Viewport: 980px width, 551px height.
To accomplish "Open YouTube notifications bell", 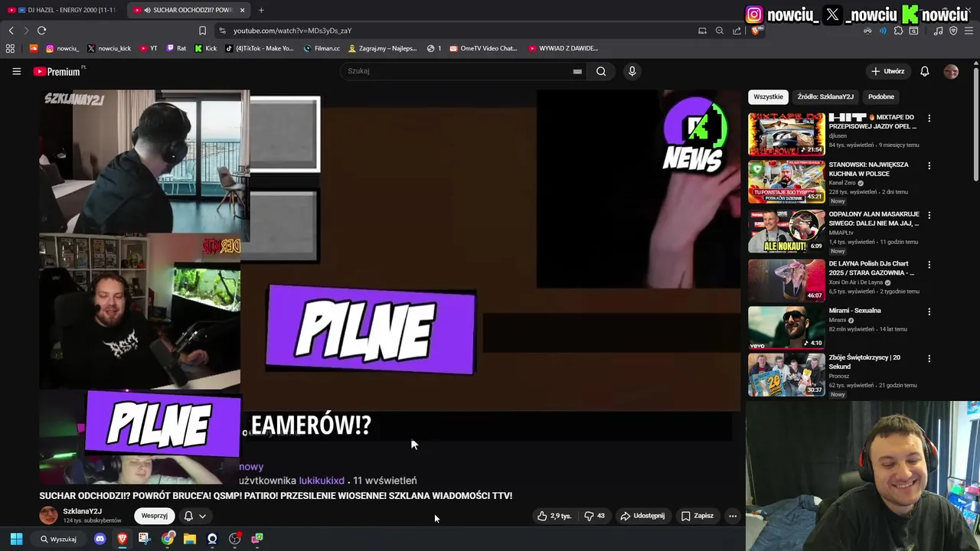I will point(924,71).
